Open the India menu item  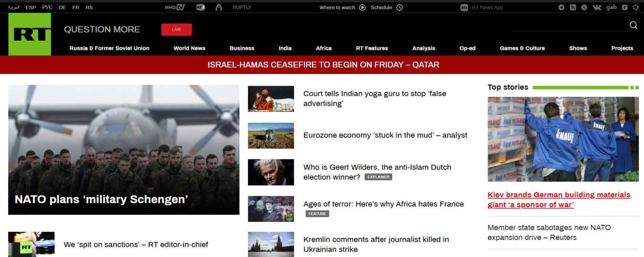[x=285, y=48]
